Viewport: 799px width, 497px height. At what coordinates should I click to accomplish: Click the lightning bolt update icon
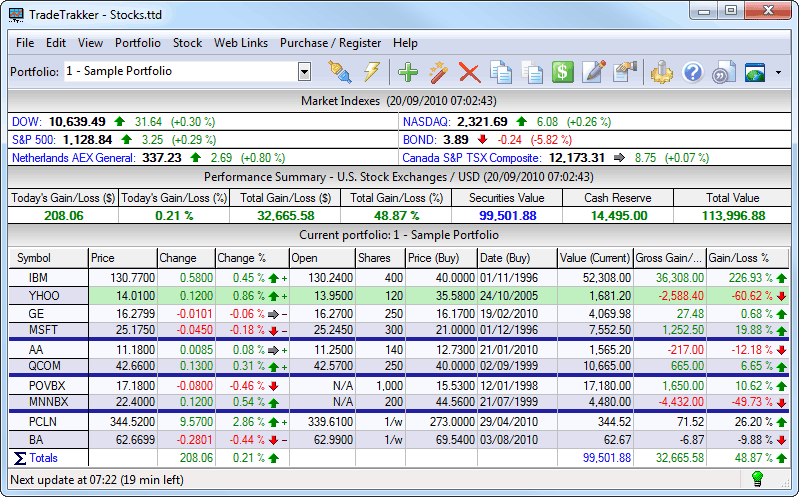[x=372, y=72]
